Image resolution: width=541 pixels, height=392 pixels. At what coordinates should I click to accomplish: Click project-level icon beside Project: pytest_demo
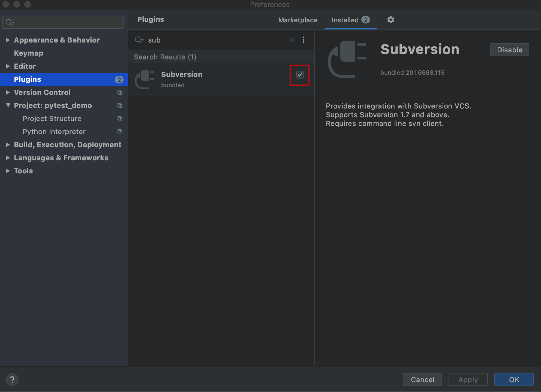pos(120,105)
